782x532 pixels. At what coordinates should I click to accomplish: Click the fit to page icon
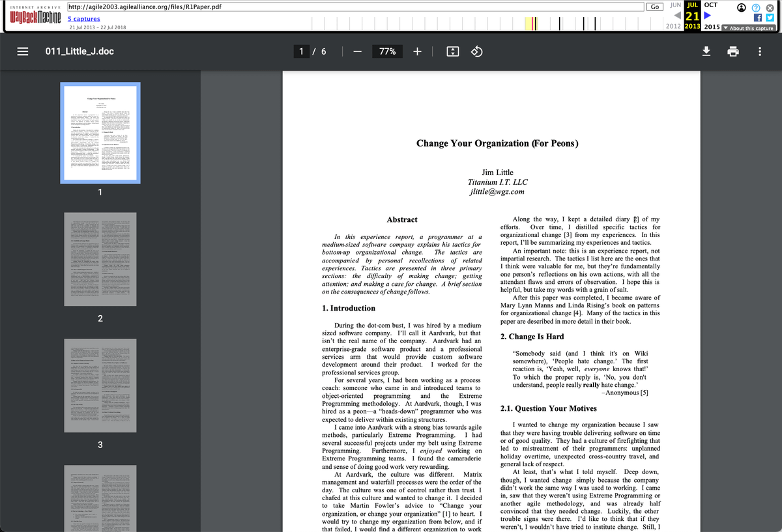click(x=453, y=51)
